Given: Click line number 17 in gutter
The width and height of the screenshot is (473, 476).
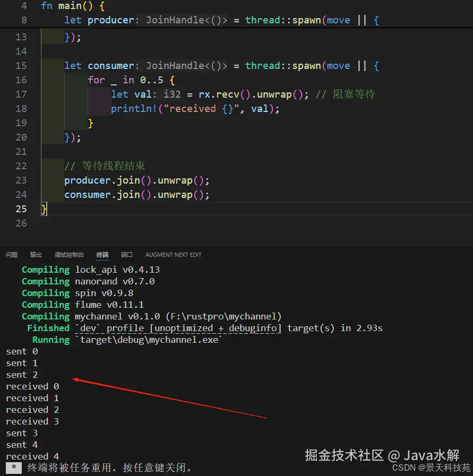Looking at the screenshot, I should 21,94.
